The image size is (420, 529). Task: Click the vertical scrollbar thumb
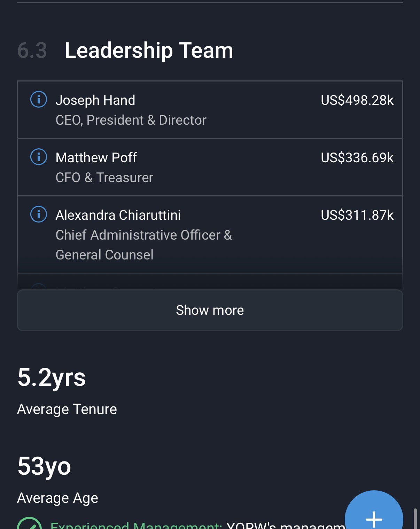pyautogui.click(x=415, y=519)
